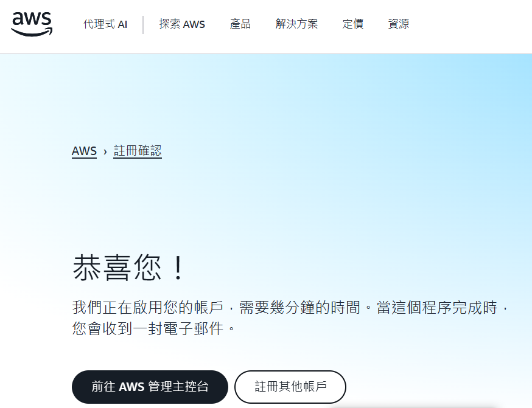Go to 前往 AWS 管理主控台 button
Image resolution: width=532 pixels, height=408 pixels.
pos(150,387)
